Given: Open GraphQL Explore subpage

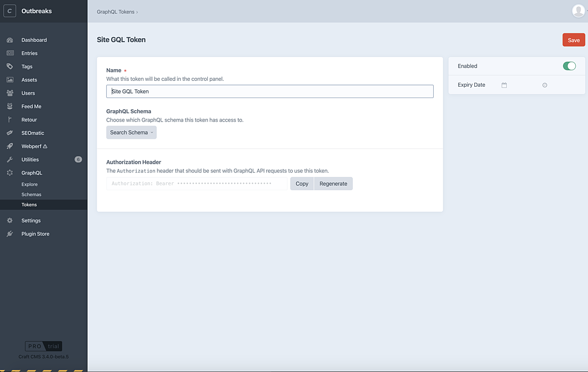Looking at the screenshot, I should click(29, 184).
